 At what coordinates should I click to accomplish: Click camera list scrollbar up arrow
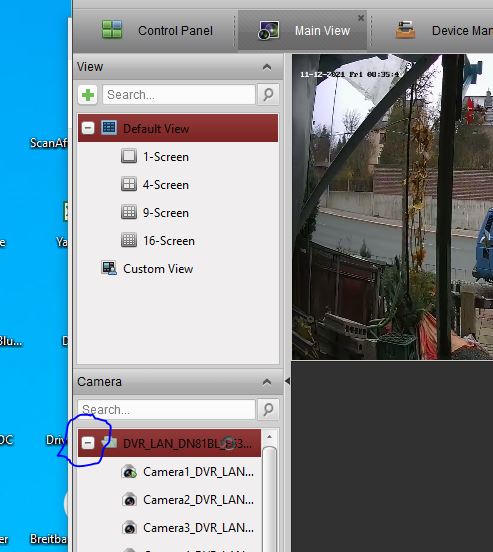pos(270,437)
